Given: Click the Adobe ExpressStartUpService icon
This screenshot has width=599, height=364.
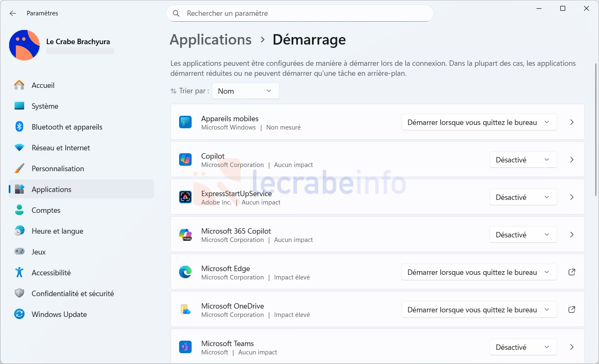Looking at the screenshot, I should coord(185,197).
